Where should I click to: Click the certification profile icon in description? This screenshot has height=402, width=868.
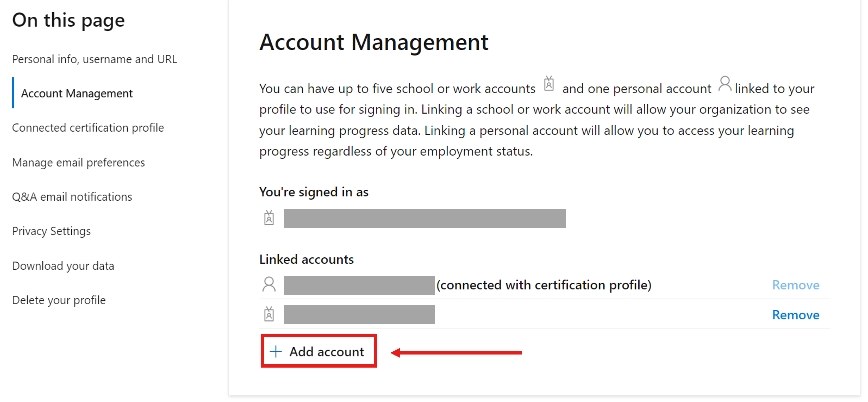click(549, 85)
